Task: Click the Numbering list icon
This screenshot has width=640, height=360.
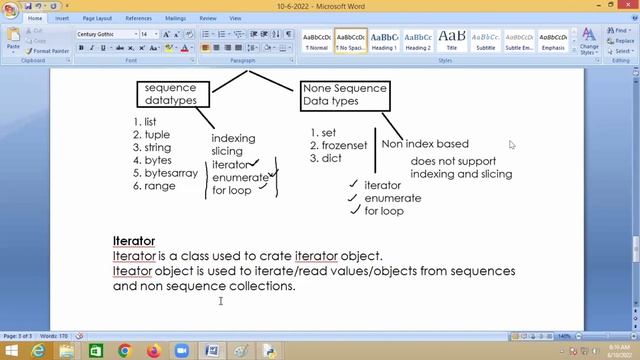Action: coord(222,34)
